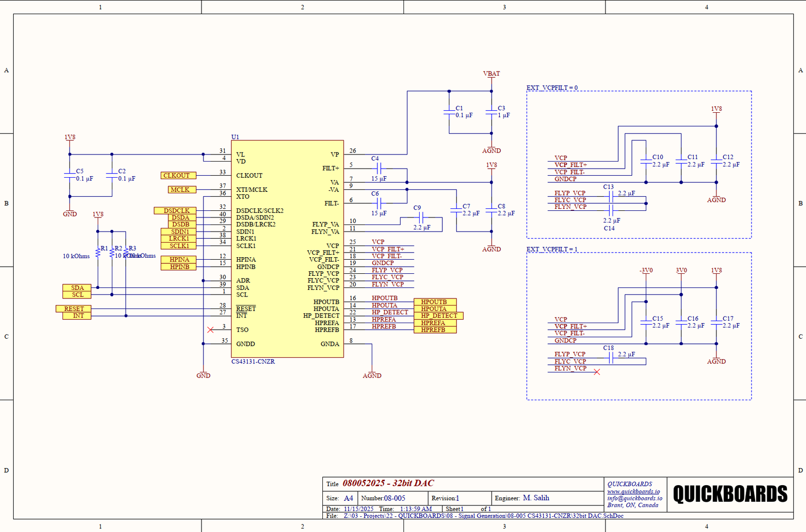806x532 pixels.
Task: Click the info@quickboards.io email address
Action: coord(634,498)
